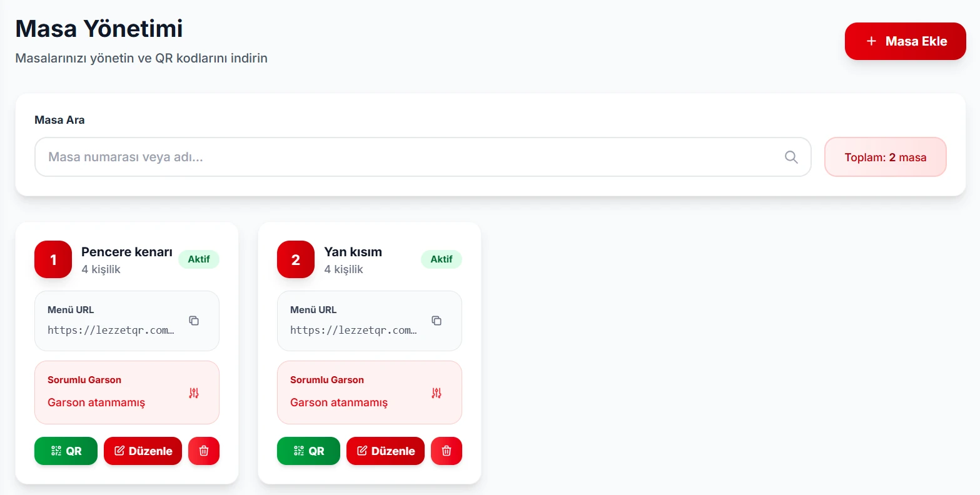980x495 pixels.
Task: Delete the Yan kısım table using trash icon
Action: [x=447, y=451]
